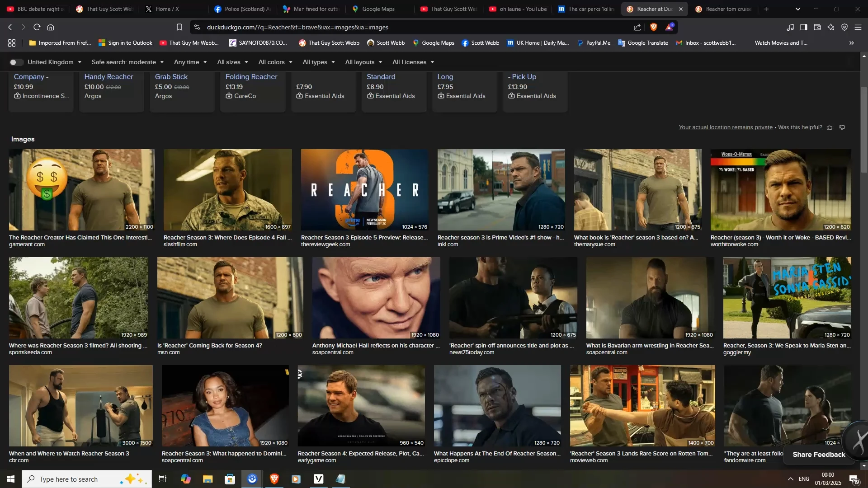Toggle the browser sidebar panel icon

804,27
